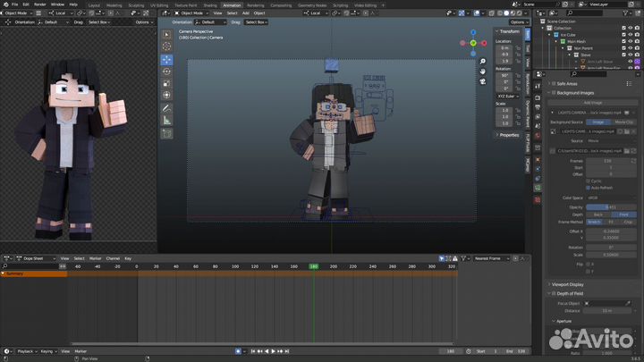
Task: Switch to the Layout workspace tab
Action: (x=94, y=5)
